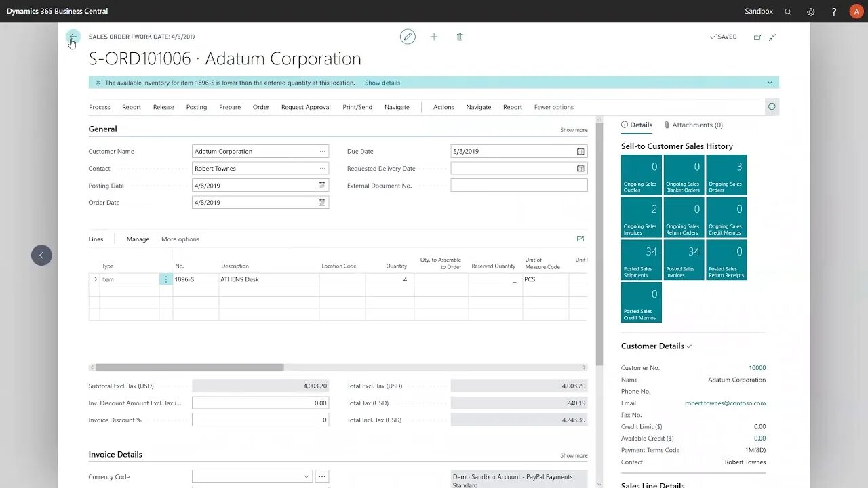Click Show details in notification
868x488 pixels.
tap(382, 83)
